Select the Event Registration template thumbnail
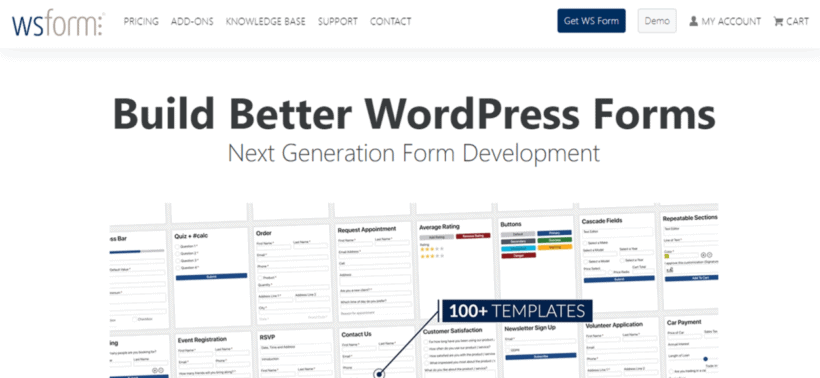Viewport: 820px width, 378px height. pos(214,356)
